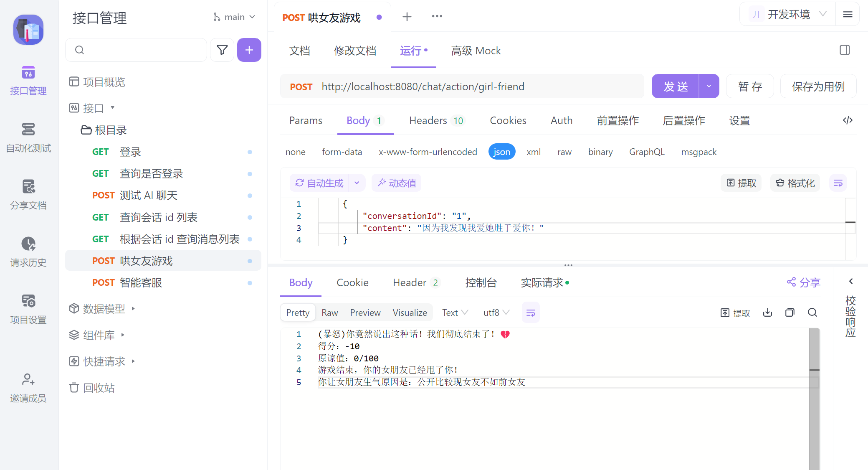Expand the 数据模型 tree section

click(x=104, y=309)
